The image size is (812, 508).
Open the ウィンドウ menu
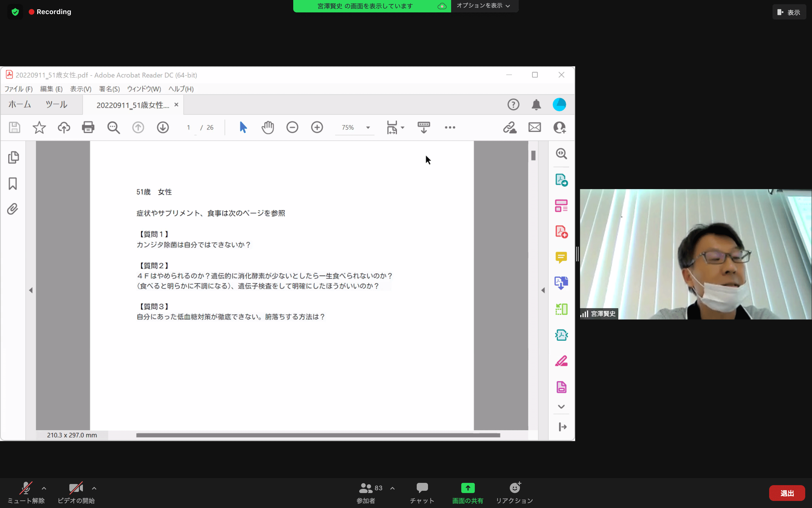click(144, 89)
